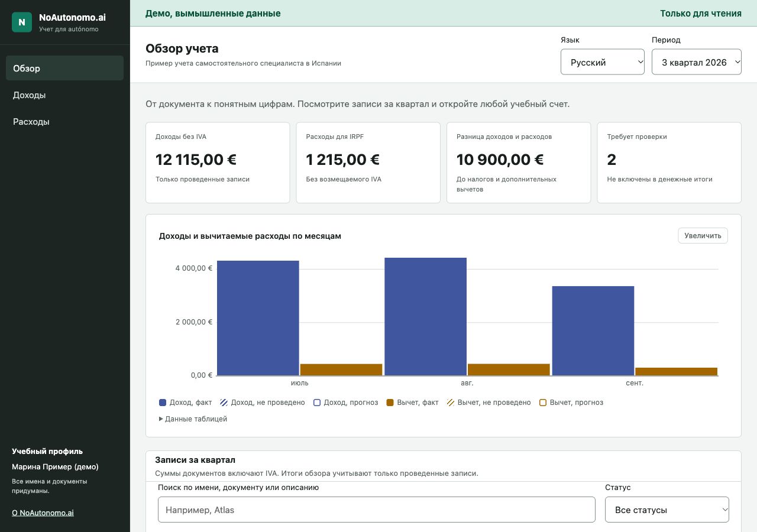Toggle the Доход, факт legend swatch
Screen dimensions: 757x532
coord(163,403)
